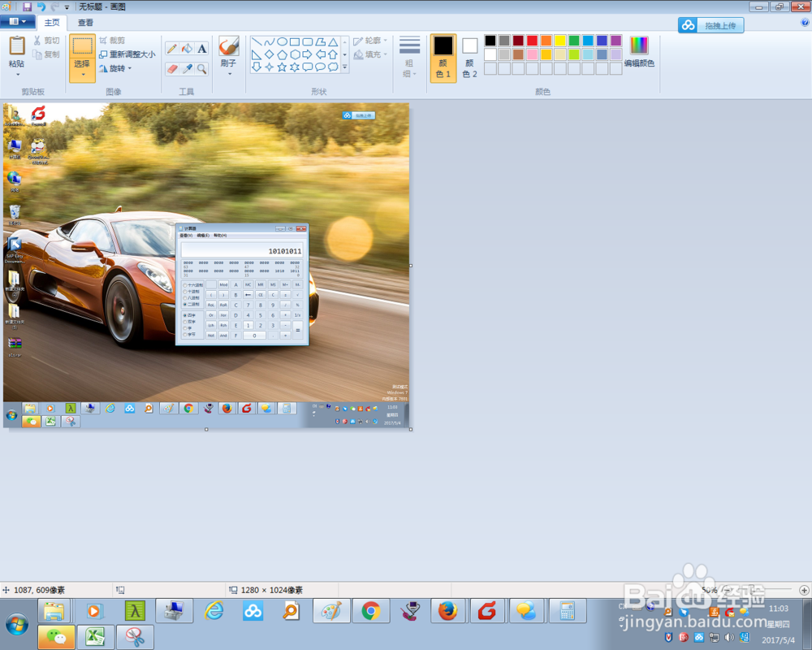Screen dimensions: 812x650
Task: Pick the green color swatch
Action: [574, 41]
